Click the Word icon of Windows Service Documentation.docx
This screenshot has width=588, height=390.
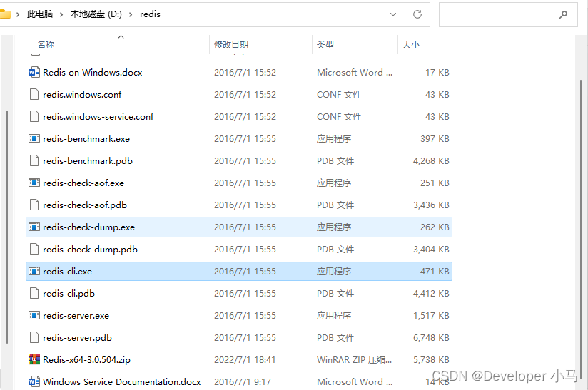(x=34, y=381)
